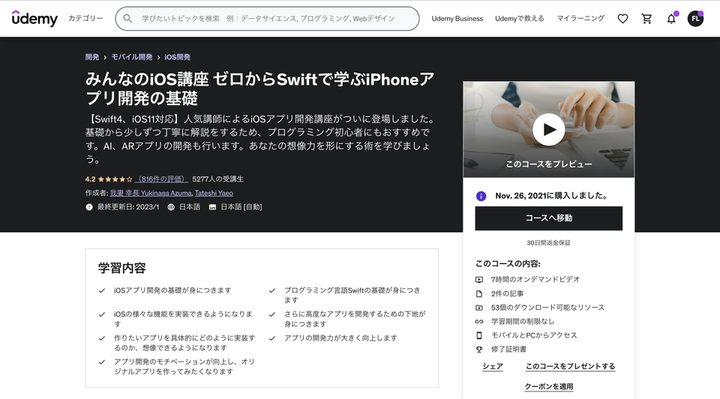Navigate to iOS開発 breadcrumb
The width and height of the screenshot is (720, 399).
177,57
